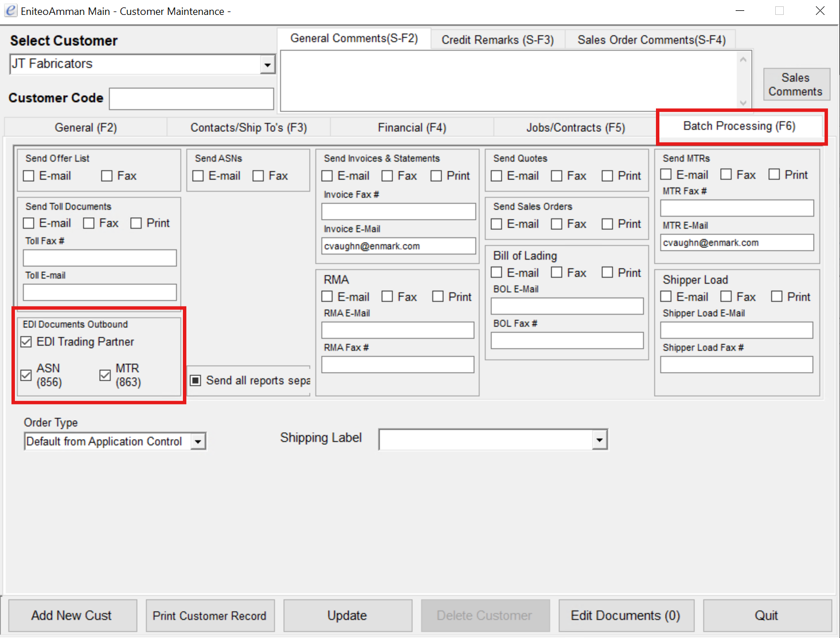Open the Select Customer dropdown arrow

[267, 65]
